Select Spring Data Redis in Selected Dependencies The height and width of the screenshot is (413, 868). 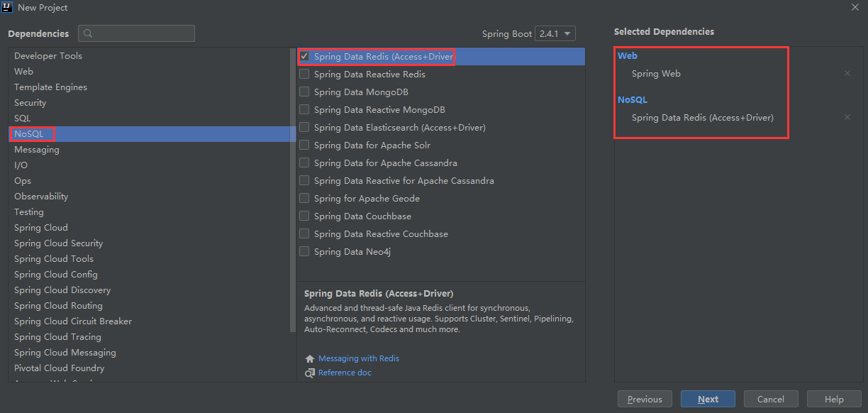point(703,118)
